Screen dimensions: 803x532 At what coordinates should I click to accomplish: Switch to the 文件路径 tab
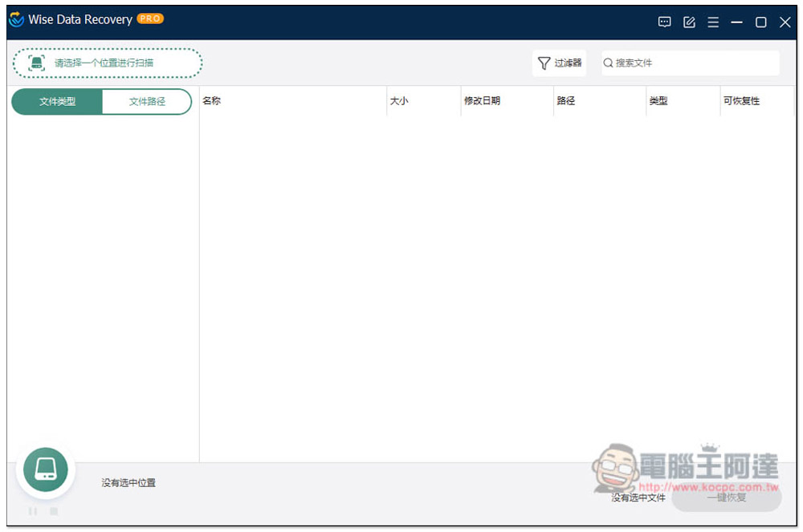147,101
